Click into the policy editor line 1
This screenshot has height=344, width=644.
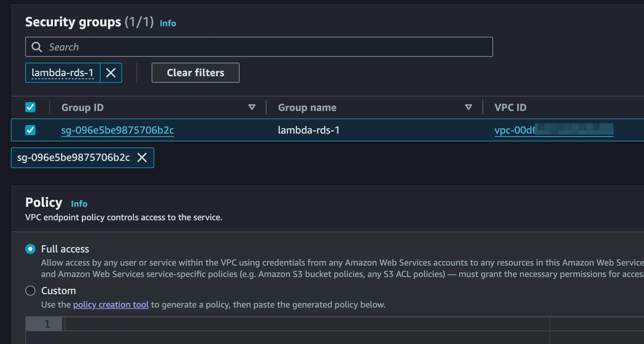point(295,324)
